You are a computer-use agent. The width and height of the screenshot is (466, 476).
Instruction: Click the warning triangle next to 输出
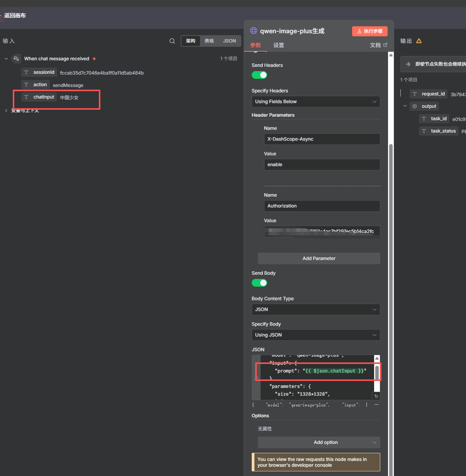[419, 41]
